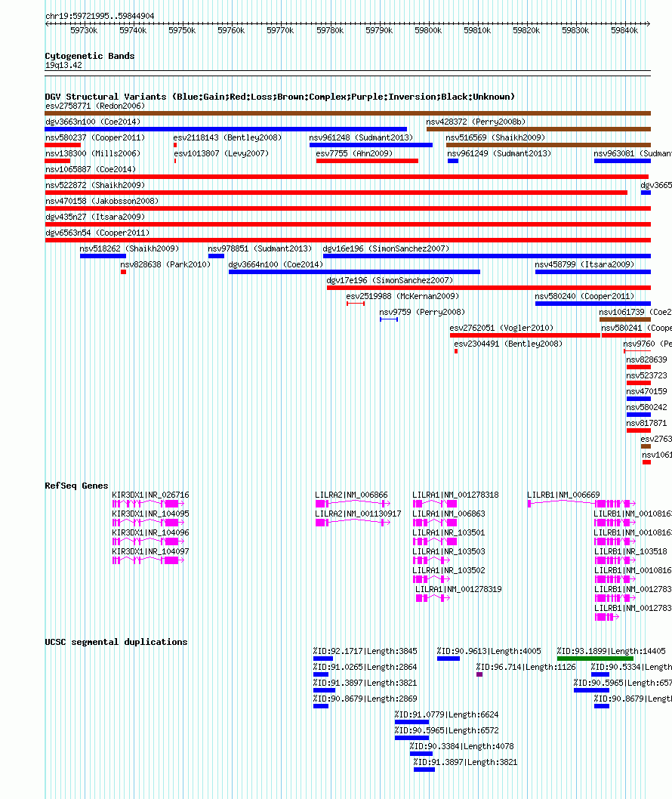Image resolution: width=672 pixels, height=799 pixels.
Task: Click LILRA1|NM_006863 gene label
Action: click(449, 513)
